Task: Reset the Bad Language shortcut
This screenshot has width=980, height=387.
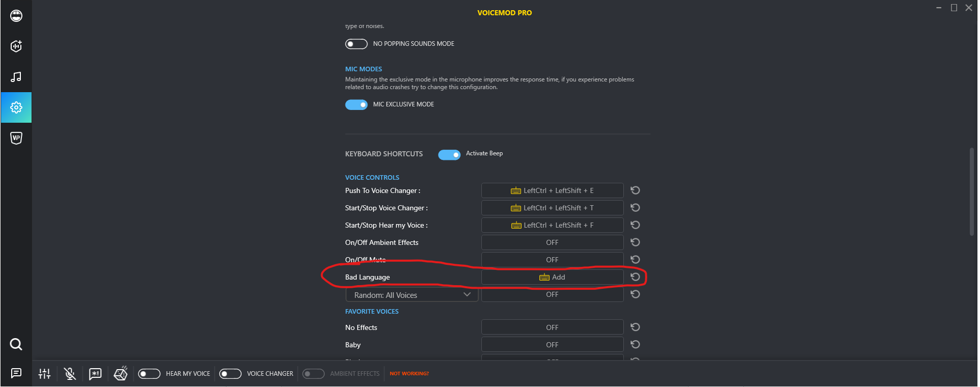Action: point(635,277)
